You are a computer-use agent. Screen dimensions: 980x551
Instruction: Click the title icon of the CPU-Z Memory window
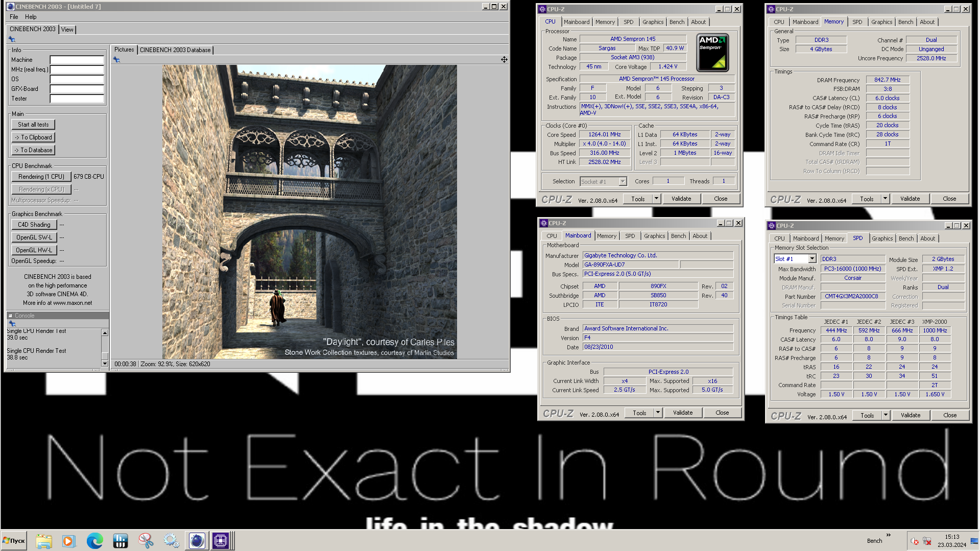point(771,9)
